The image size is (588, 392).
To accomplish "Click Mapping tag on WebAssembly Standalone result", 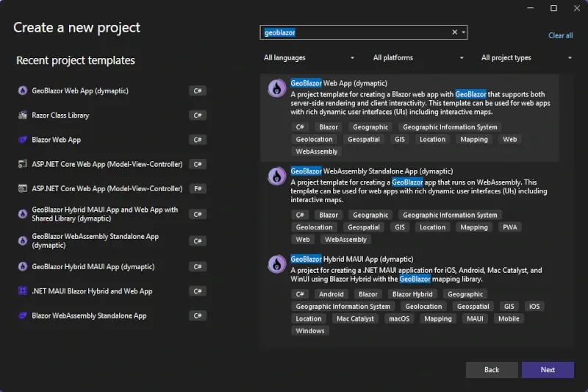I will [x=474, y=227].
